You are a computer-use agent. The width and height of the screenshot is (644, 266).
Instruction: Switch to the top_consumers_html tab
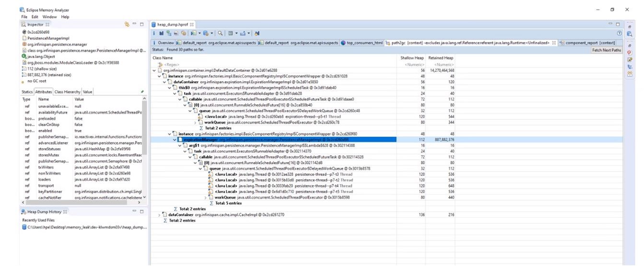362,43
